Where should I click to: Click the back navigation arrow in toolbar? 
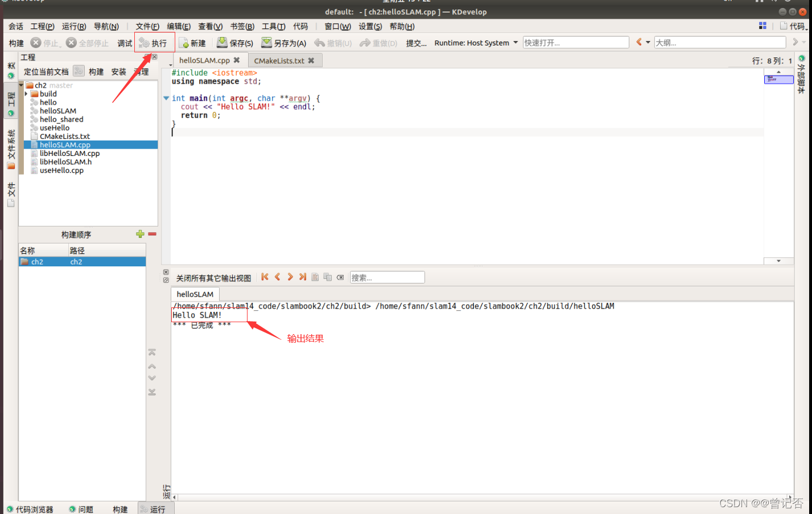click(x=639, y=42)
